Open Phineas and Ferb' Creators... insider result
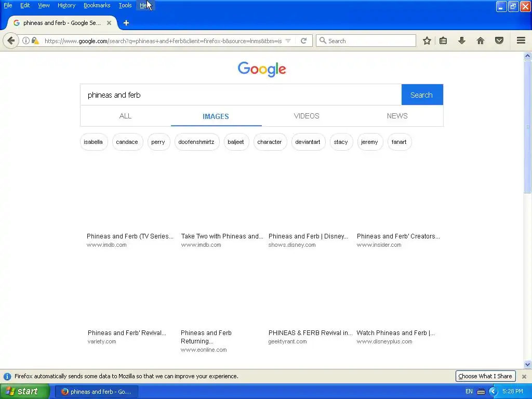 pos(398,236)
